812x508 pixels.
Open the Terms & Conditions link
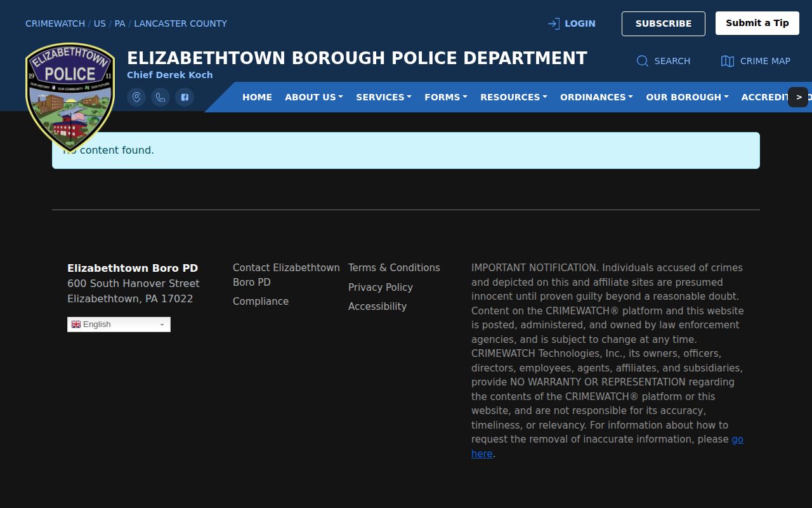[394, 268]
